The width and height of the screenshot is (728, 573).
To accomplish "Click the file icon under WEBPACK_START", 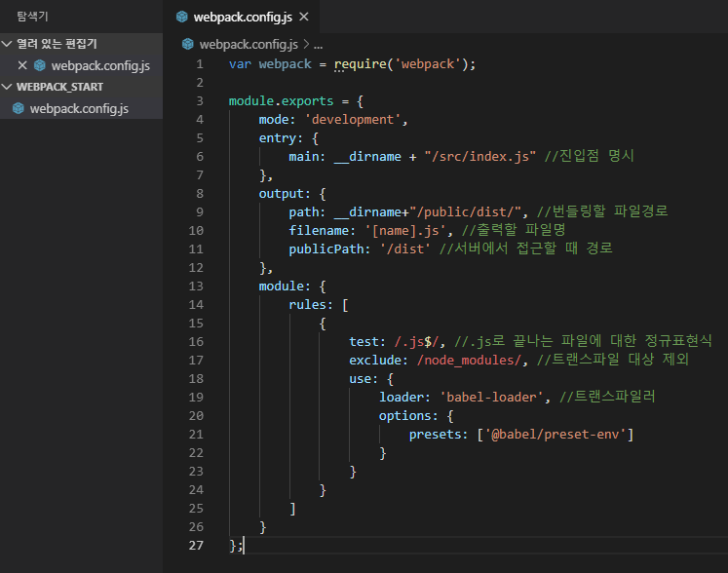I will (19, 108).
